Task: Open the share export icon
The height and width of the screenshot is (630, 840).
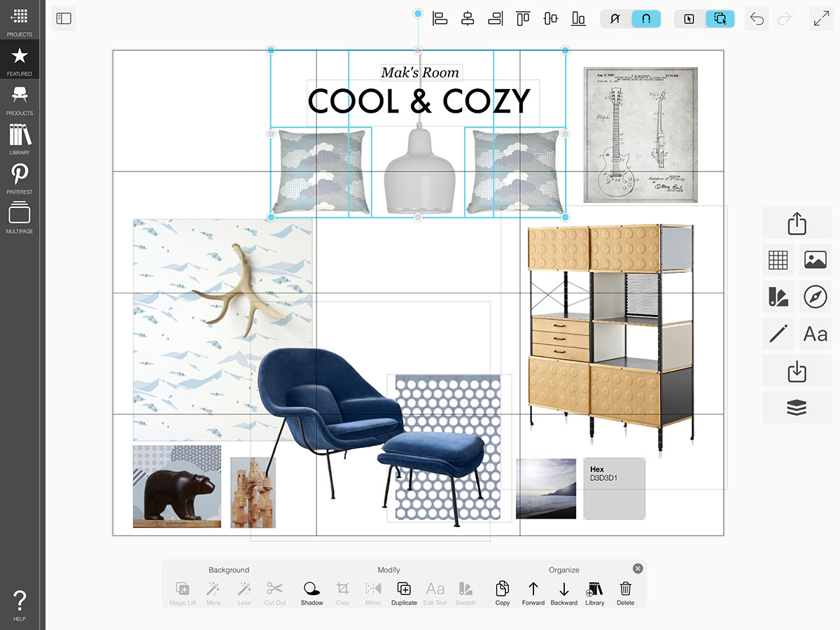Action: 797,223
